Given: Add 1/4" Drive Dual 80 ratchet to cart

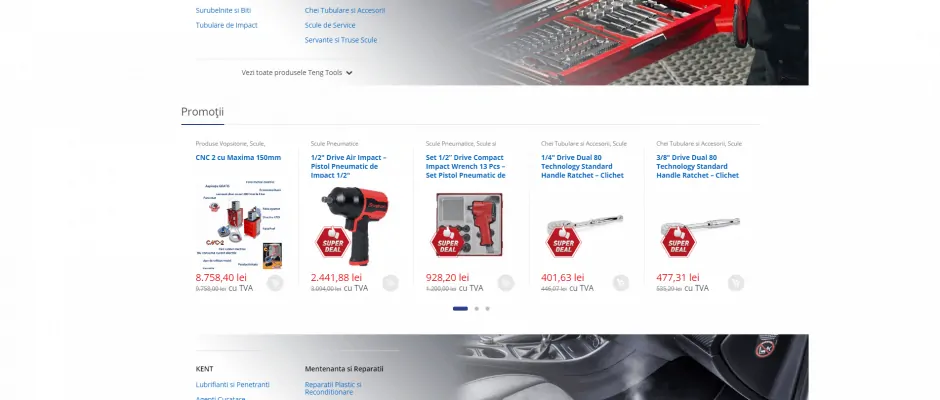Looking at the screenshot, I should pyautogui.click(x=620, y=283).
